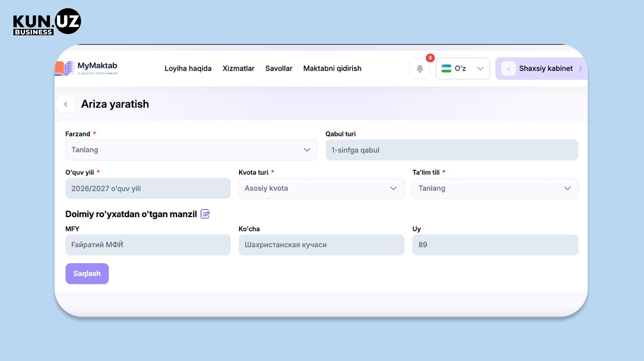Click the Ariza yaratish heading

pyautogui.click(x=115, y=104)
